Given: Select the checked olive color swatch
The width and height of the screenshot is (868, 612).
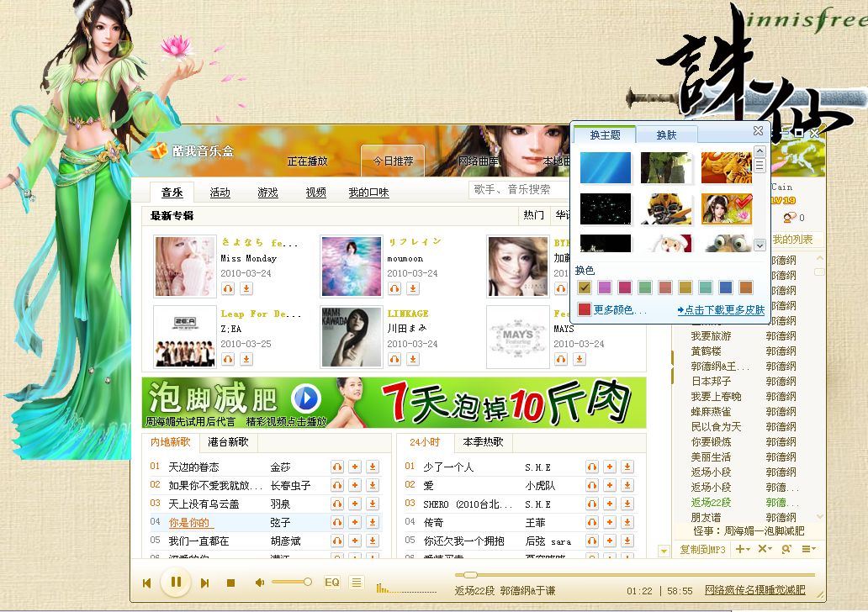Looking at the screenshot, I should tap(585, 288).
